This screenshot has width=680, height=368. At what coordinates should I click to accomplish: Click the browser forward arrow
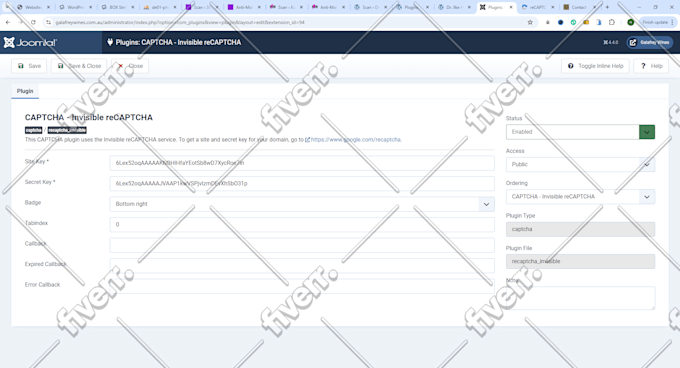(20, 22)
